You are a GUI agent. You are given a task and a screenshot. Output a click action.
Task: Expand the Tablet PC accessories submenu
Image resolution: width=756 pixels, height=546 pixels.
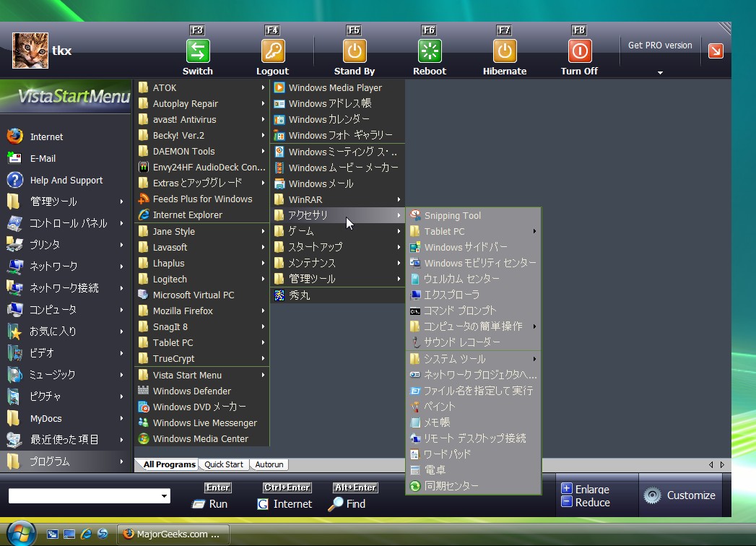474,232
